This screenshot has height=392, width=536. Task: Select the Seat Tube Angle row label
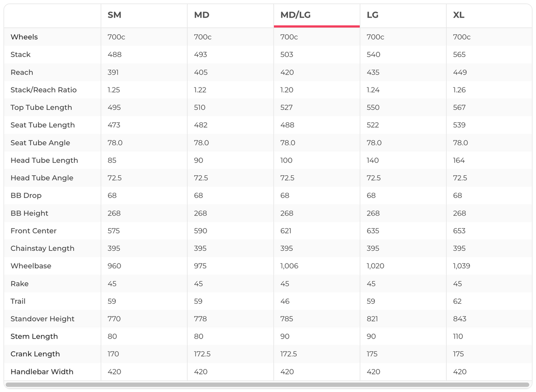pos(40,143)
